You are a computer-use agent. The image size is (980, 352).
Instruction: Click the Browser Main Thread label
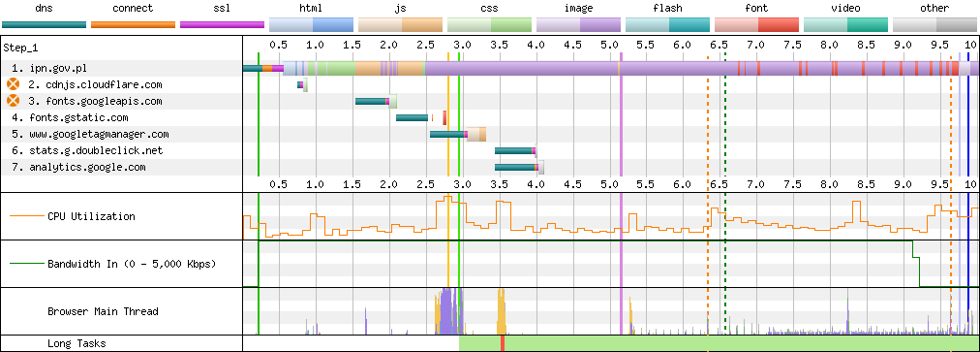click(103, 311)
